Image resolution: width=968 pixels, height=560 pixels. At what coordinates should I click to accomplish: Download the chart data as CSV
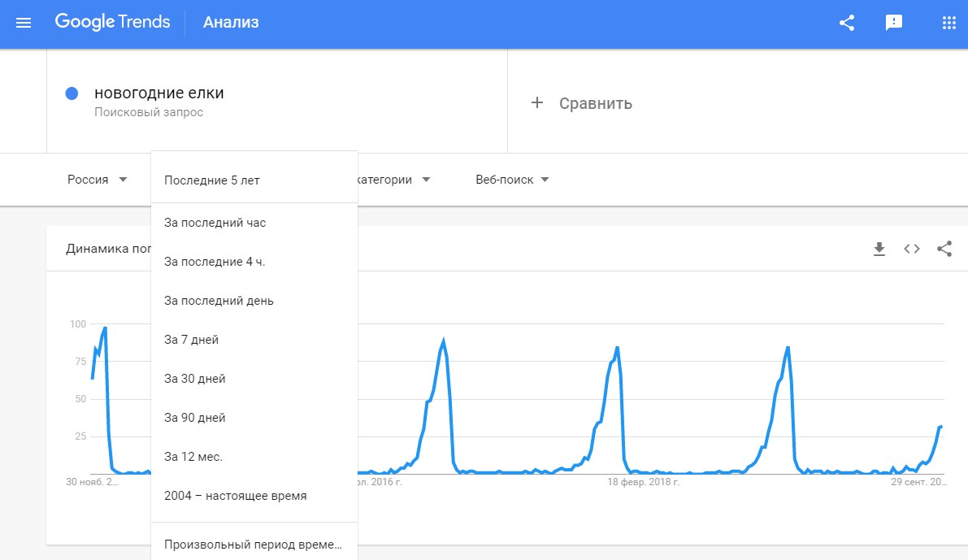[x=879, y=249]
